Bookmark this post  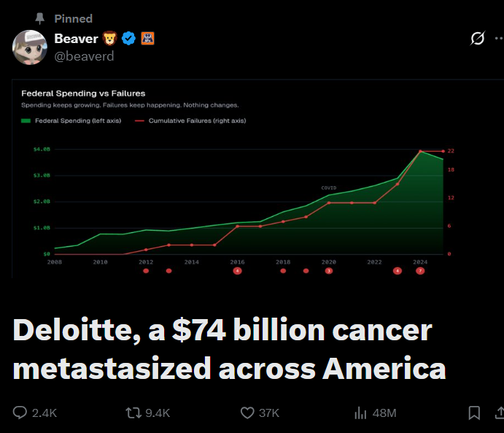pyautogui.click(x=474, y=413)
